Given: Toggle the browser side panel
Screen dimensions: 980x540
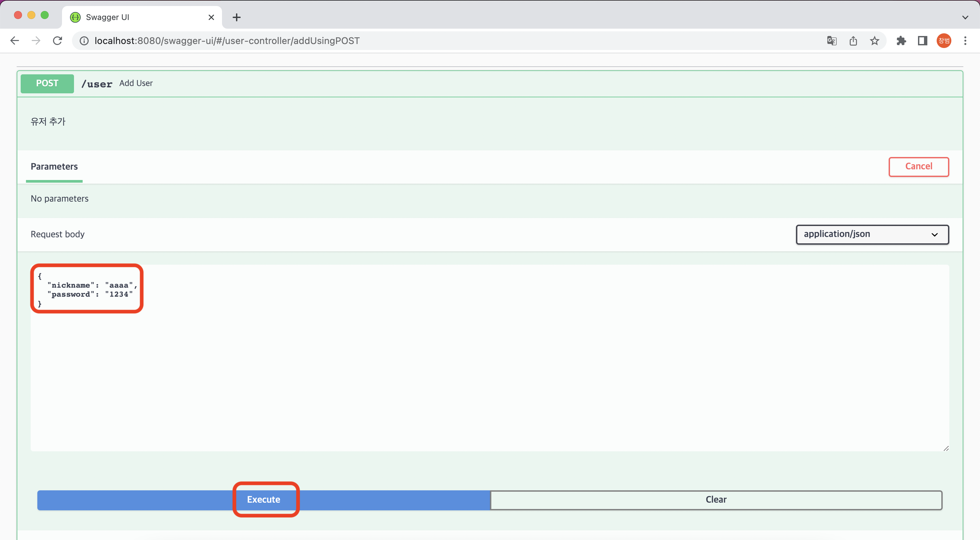Looking at the screenshot, I should [x=922, y=41].
